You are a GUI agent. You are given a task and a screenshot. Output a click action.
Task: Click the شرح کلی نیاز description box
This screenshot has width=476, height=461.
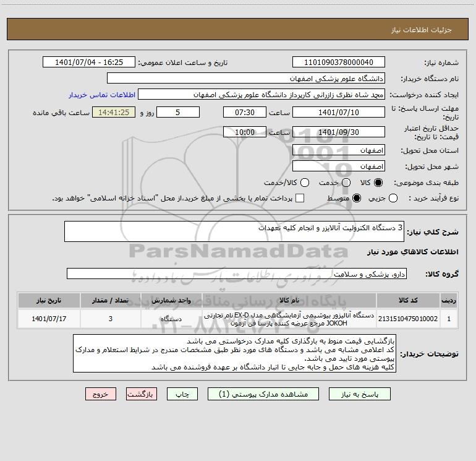pyautogui.click(x=234, y=231)
